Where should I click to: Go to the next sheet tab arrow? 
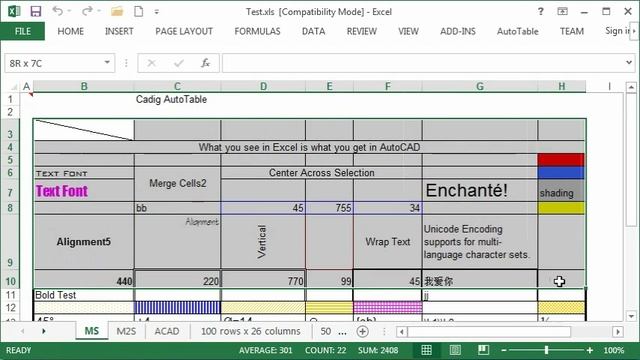point(43,331)
